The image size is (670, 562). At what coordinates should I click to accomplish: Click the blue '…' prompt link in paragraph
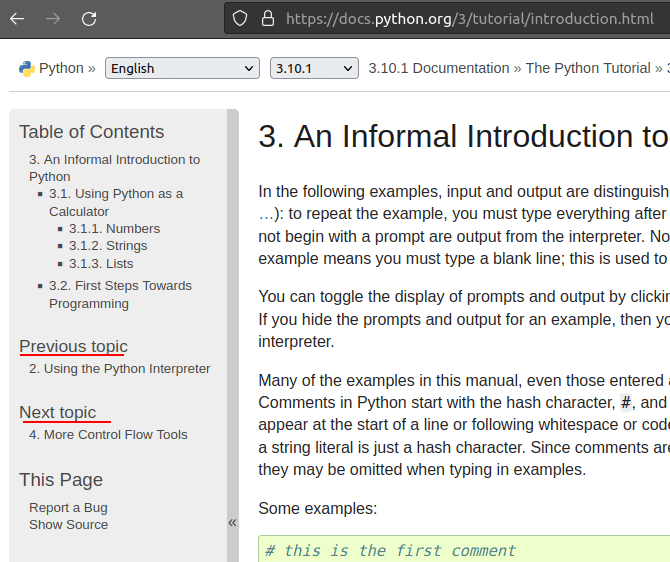265,214
